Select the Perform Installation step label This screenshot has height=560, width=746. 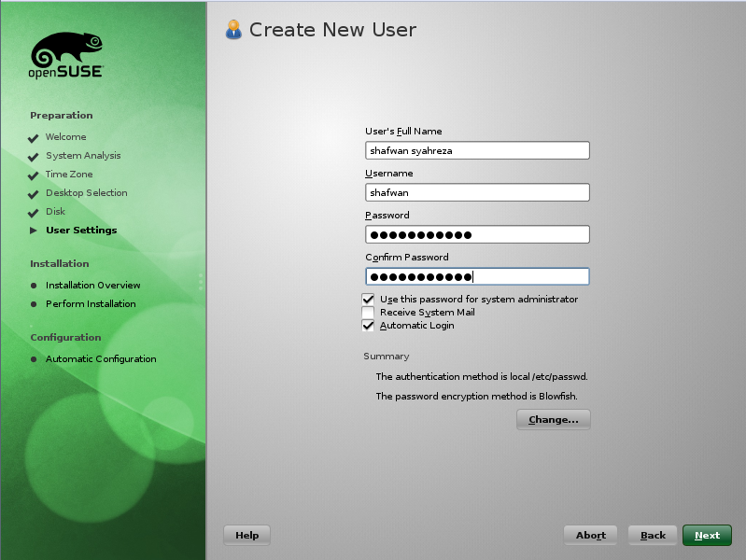click(x=91, y=303)
